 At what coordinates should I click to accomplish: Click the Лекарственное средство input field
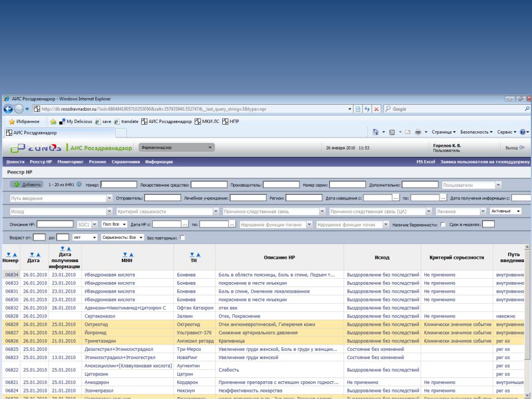(209, 185)
